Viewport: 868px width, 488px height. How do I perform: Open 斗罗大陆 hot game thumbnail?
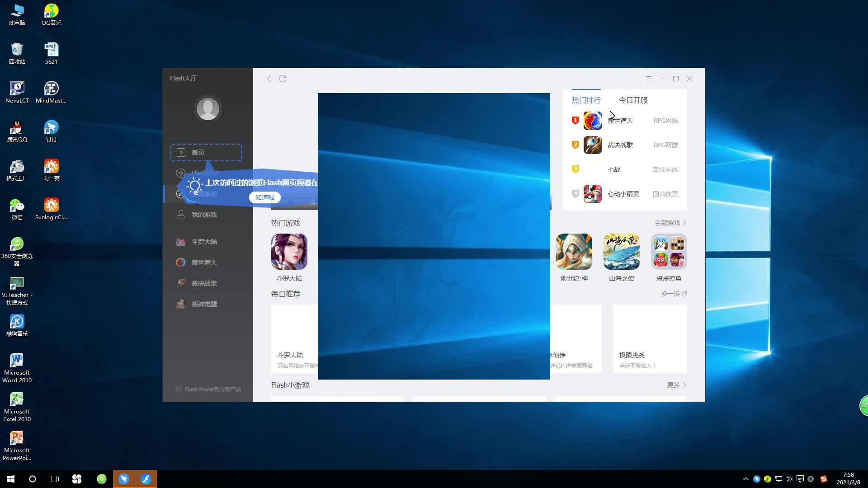[289, 252]
